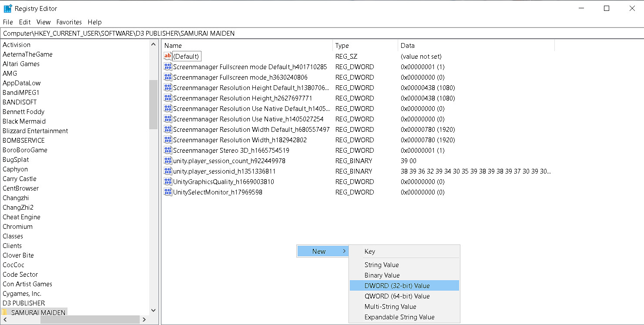Click the unity.player_sessionid binary value icon
Screen dimensions: 644x325
coord(168,171)
